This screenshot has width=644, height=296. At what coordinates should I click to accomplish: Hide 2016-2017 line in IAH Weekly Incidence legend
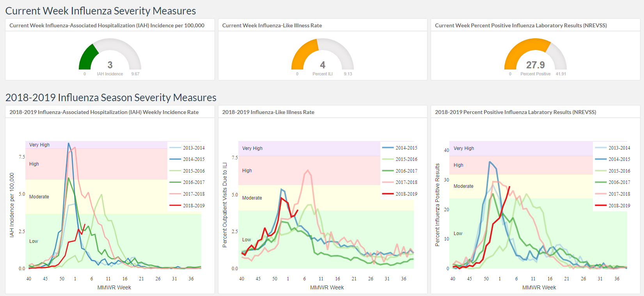[x=187, y=182]
